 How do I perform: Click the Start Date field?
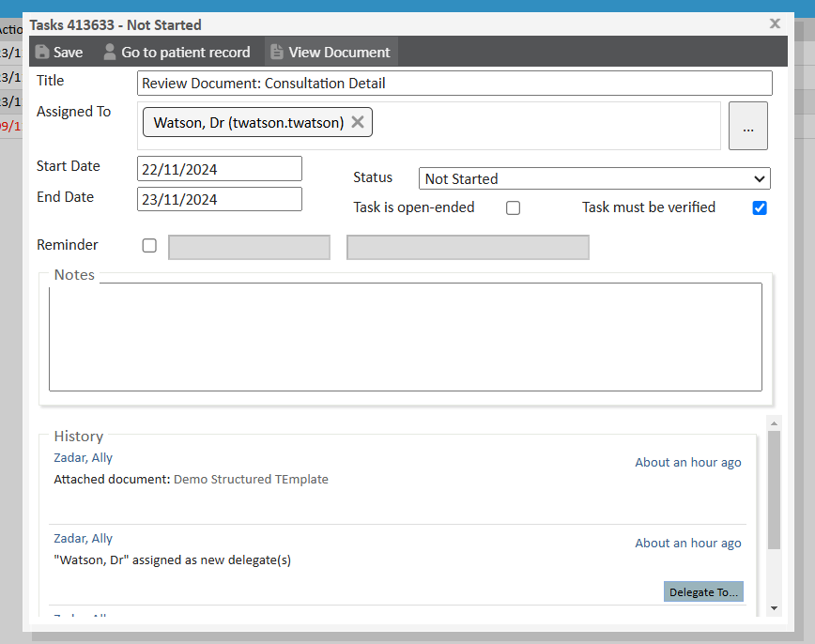[220, 168]
